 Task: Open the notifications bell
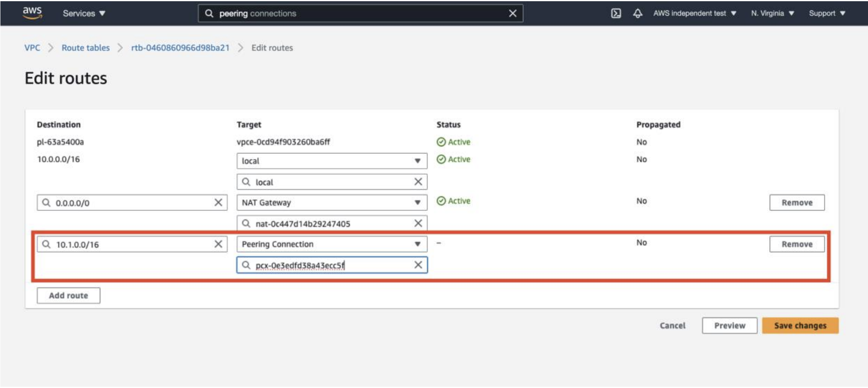[638, 13]
